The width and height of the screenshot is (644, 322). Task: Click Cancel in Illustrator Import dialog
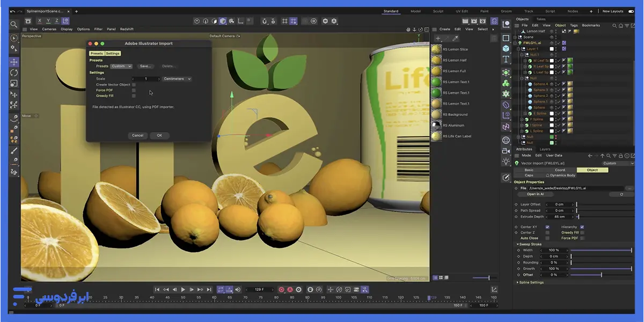(x=138, y=135)
